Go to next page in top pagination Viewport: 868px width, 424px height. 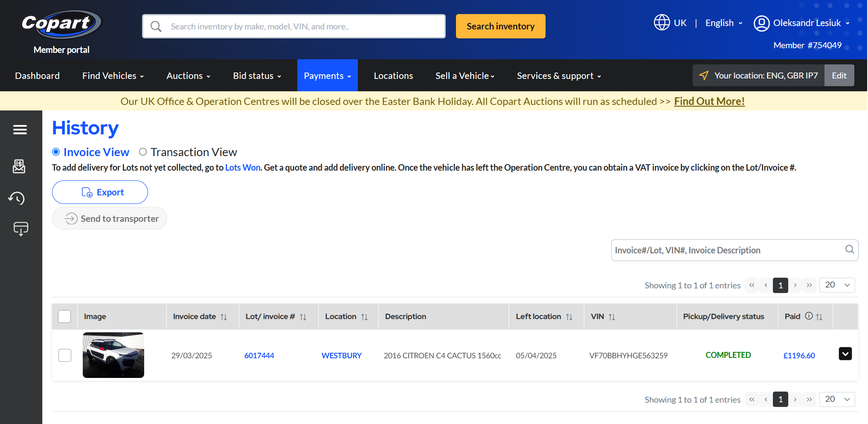pos(795,285)
